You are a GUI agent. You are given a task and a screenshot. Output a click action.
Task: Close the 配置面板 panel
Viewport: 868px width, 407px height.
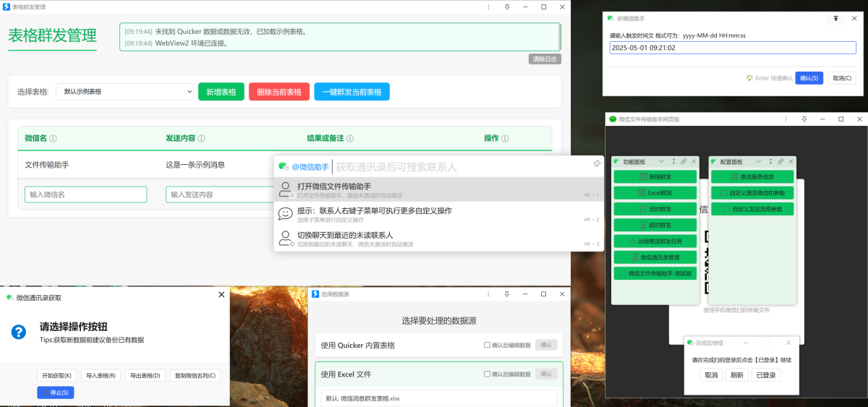pyautogui.click(x=791, y=161)
